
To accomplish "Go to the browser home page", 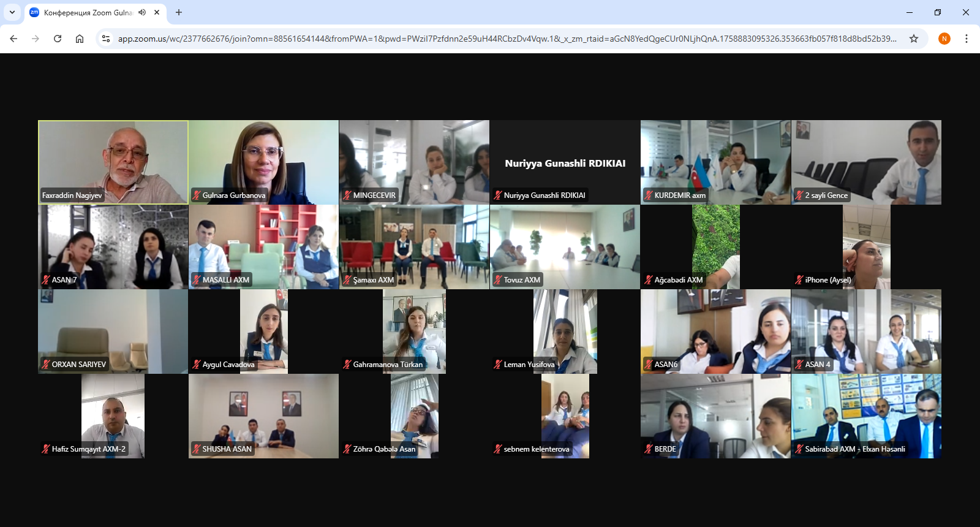I will click(x=80, y=39).
